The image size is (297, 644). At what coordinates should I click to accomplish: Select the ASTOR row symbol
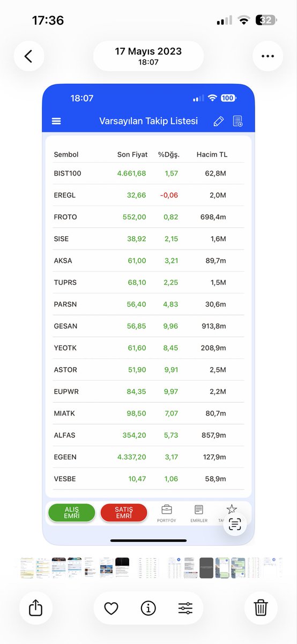(65, 370)
